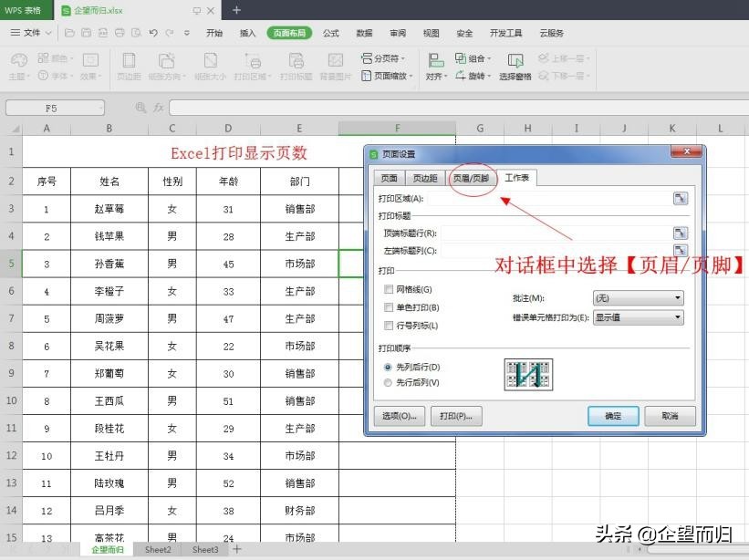Click the redo arrow in quick toolbar

click(170, 33)
